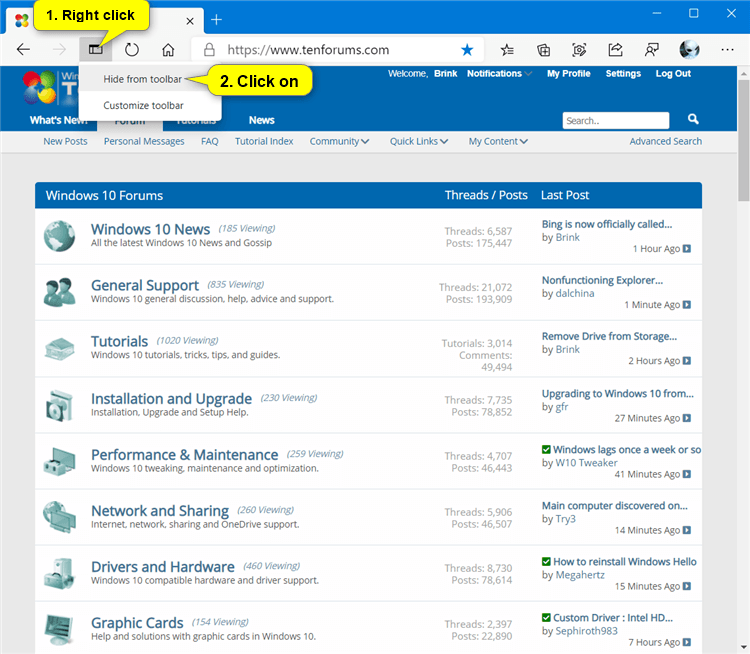Open the Tutorials forum title
750x654 pixels.
point(119,341)
